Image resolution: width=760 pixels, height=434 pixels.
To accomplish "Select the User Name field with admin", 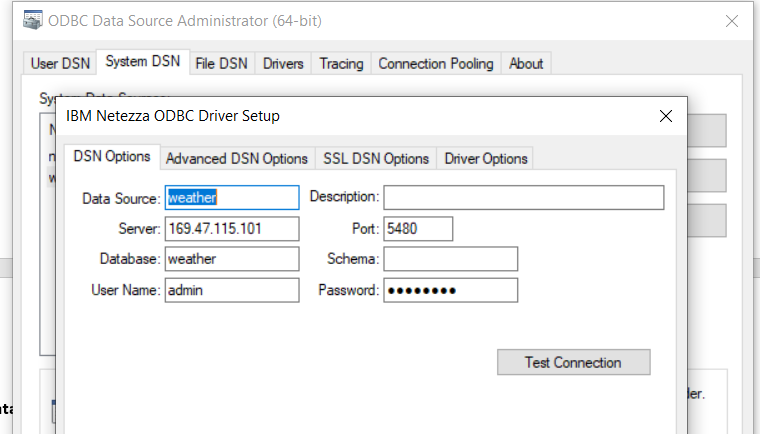I will [x=232, y=290].
